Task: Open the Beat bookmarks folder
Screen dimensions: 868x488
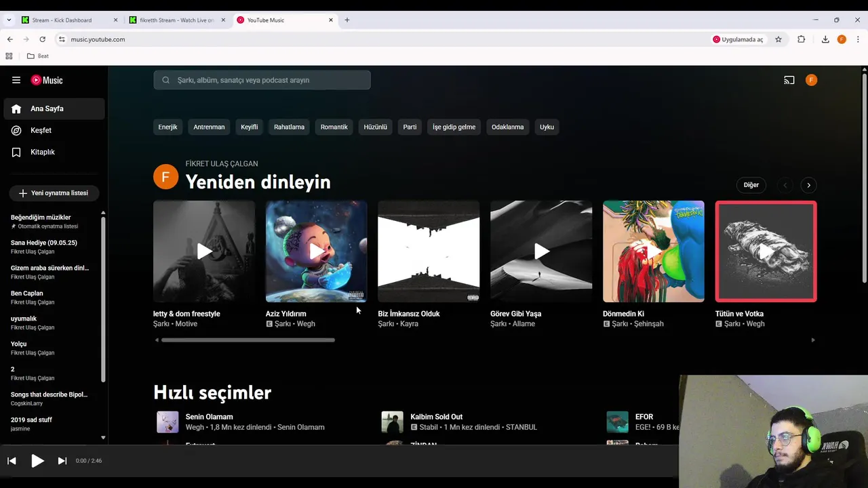Action: click(x=38, y=56)
